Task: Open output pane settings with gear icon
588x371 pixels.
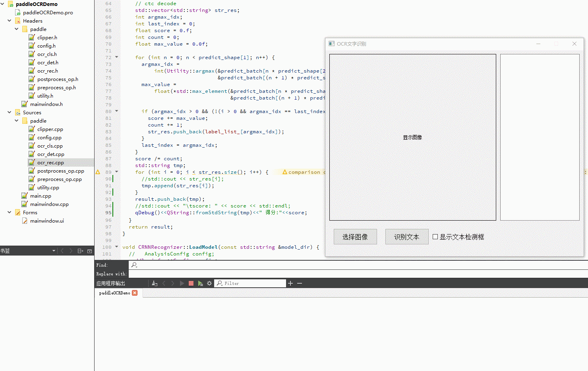Action: click(x=210, y=283)
